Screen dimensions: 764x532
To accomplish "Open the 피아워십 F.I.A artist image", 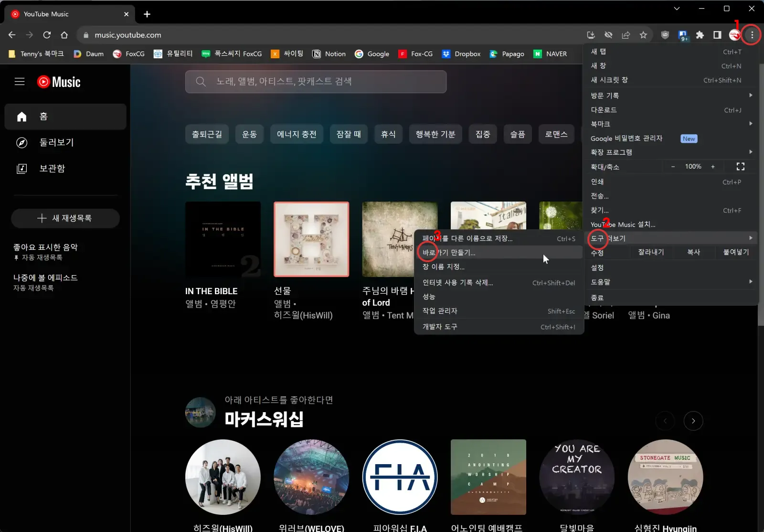I will point(400,477).
